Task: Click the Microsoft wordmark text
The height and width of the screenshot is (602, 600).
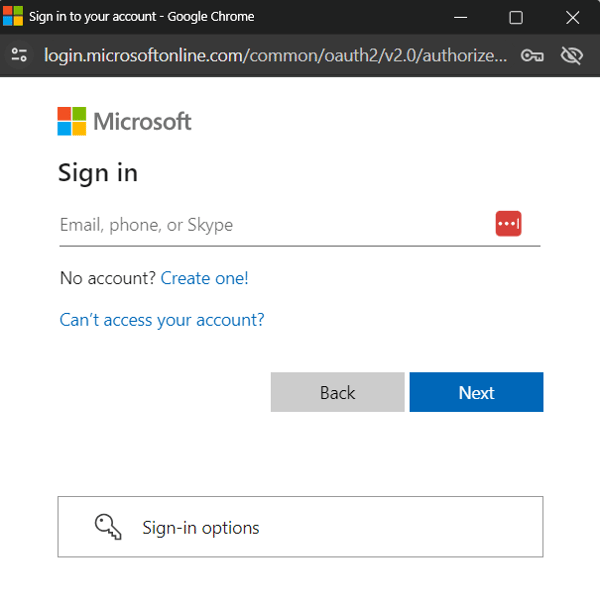Action: point(142,122)
